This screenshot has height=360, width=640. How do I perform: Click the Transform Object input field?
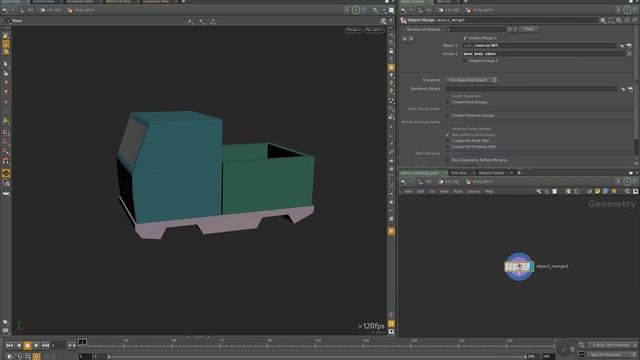click(x=531, y=89)
